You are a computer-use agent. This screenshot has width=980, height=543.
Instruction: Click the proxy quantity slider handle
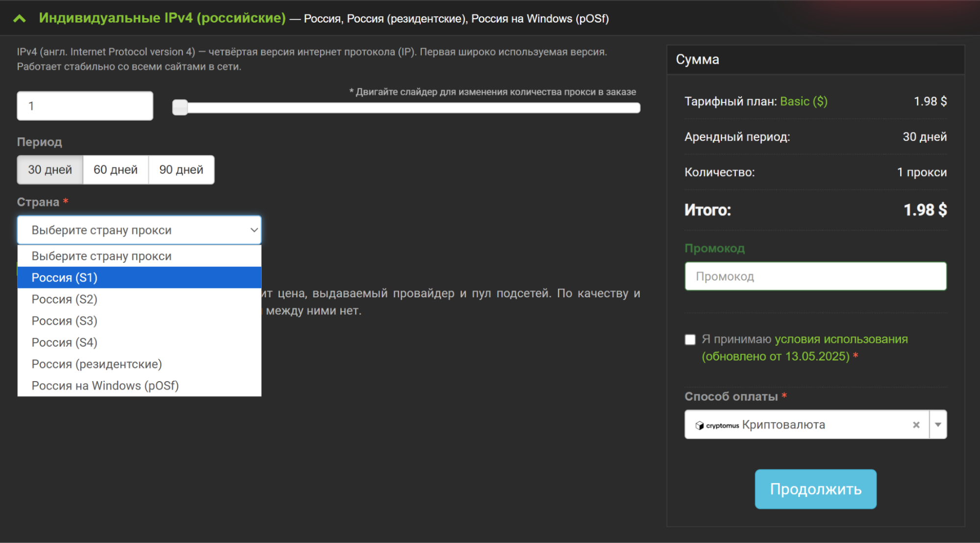[x=180, y=107]
